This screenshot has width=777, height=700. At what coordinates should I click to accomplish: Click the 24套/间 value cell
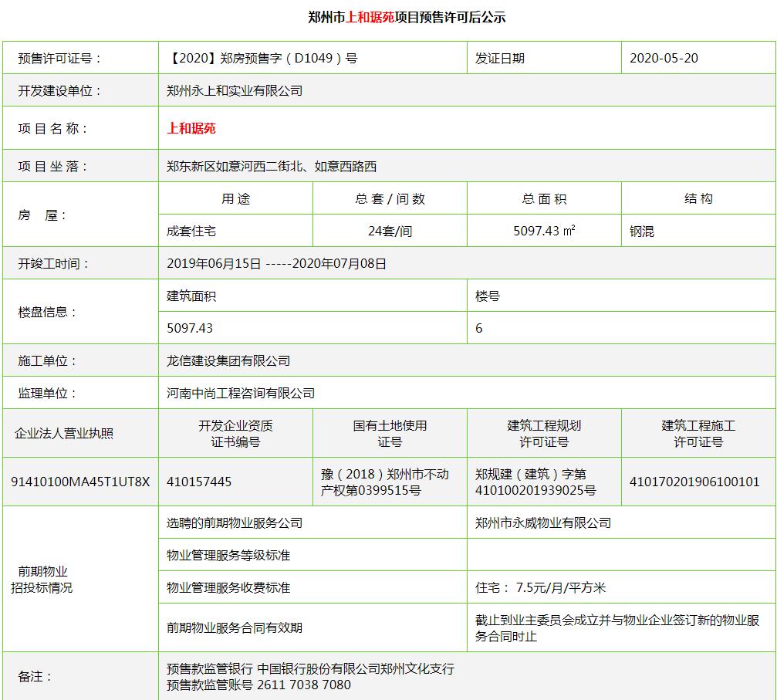coord(390,231)
